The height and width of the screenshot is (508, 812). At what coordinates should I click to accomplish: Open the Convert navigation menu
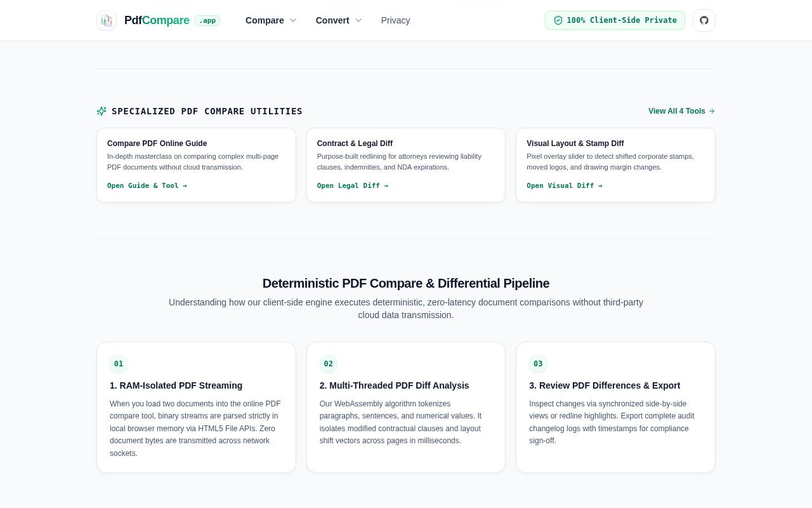(x=339, y=20)
